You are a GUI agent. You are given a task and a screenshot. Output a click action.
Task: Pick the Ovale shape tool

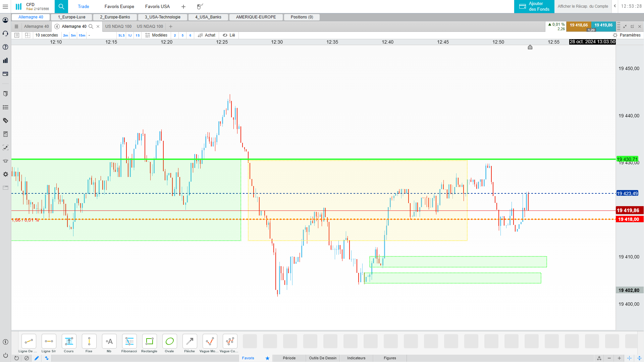point(169,342)
